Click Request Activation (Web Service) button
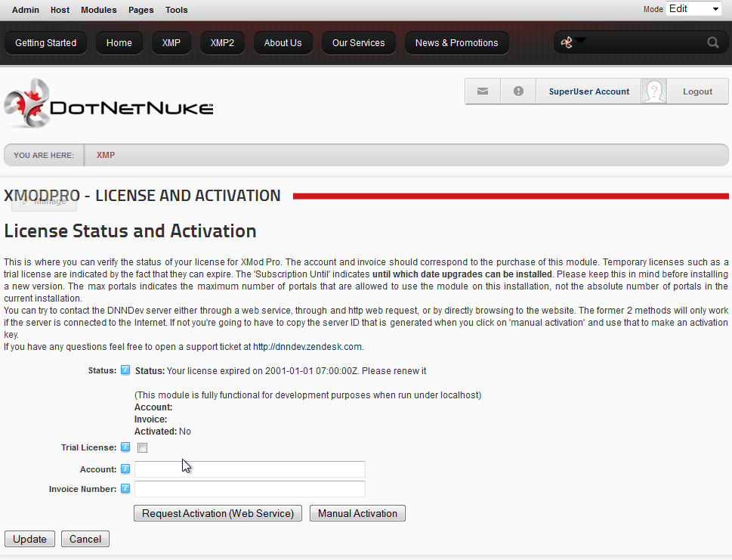 (x=218, y=513)
